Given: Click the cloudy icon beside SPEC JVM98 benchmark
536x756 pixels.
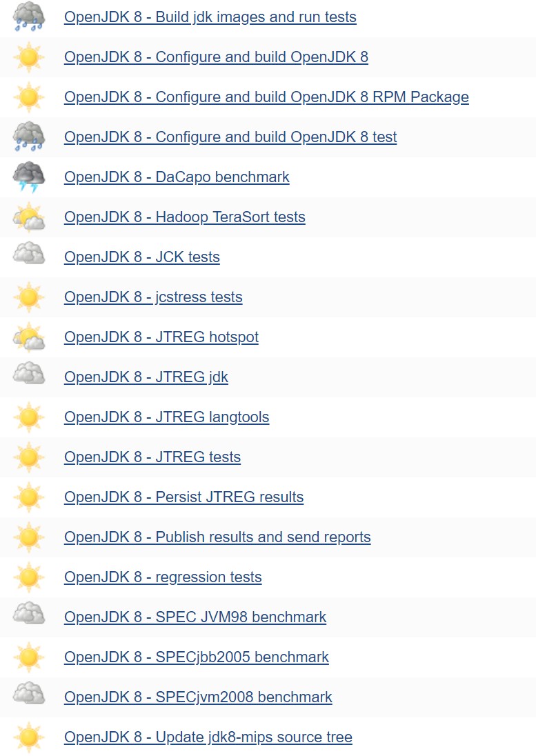Looking at the screenshot, I should [29, 616].
